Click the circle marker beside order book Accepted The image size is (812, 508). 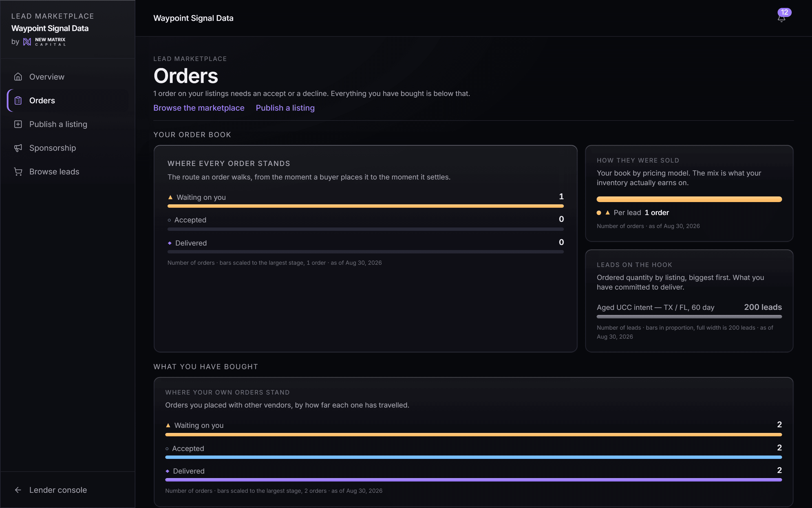[169, 220]
